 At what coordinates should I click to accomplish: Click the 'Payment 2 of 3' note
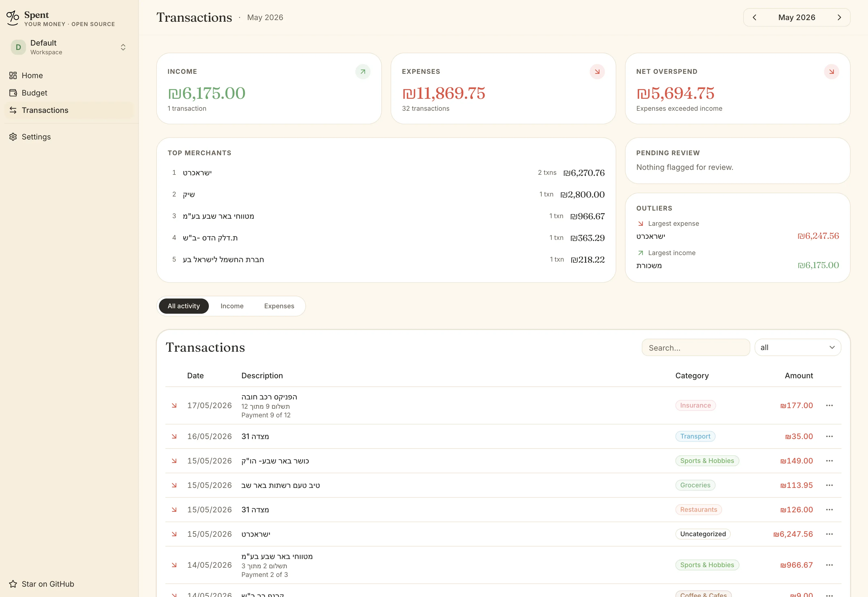point(265,574)
